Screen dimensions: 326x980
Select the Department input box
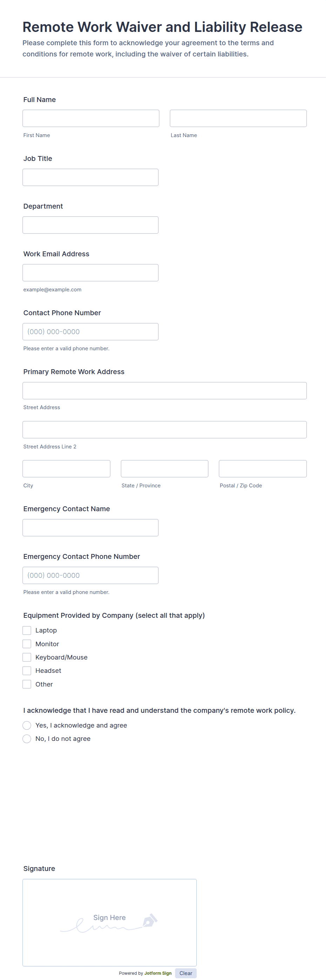pos(90,225)
